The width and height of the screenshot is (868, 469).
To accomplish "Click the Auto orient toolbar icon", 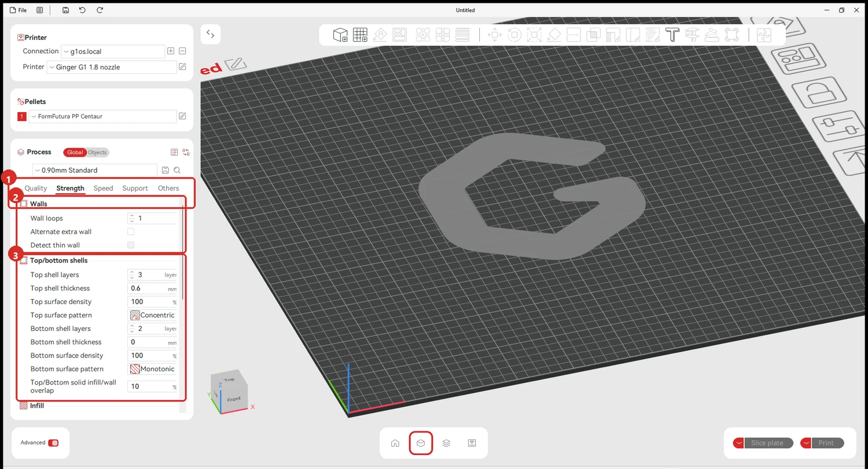I will pyautogui.click(x=380, y=35).
